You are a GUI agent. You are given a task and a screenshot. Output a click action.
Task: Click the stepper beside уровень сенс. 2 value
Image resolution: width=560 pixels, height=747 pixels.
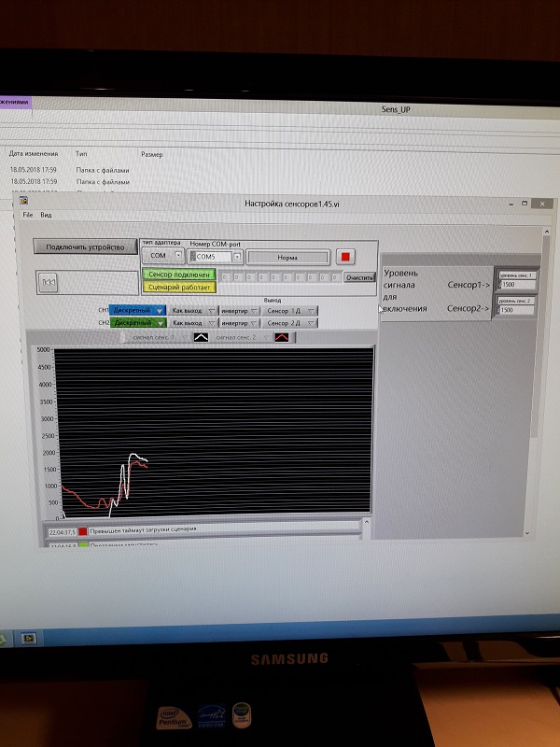pyautogui.click(x=498, y=310)
